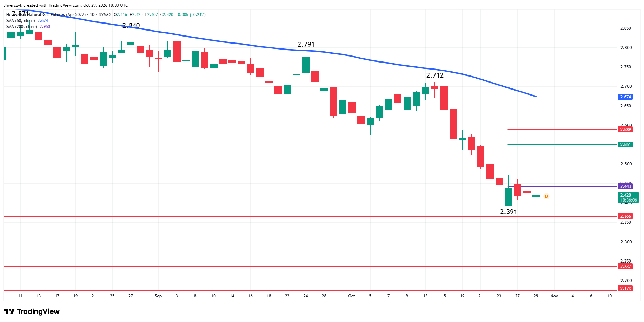Click the 2.800 price axis tick
This screenshot has width=644, height=322.
625,48
